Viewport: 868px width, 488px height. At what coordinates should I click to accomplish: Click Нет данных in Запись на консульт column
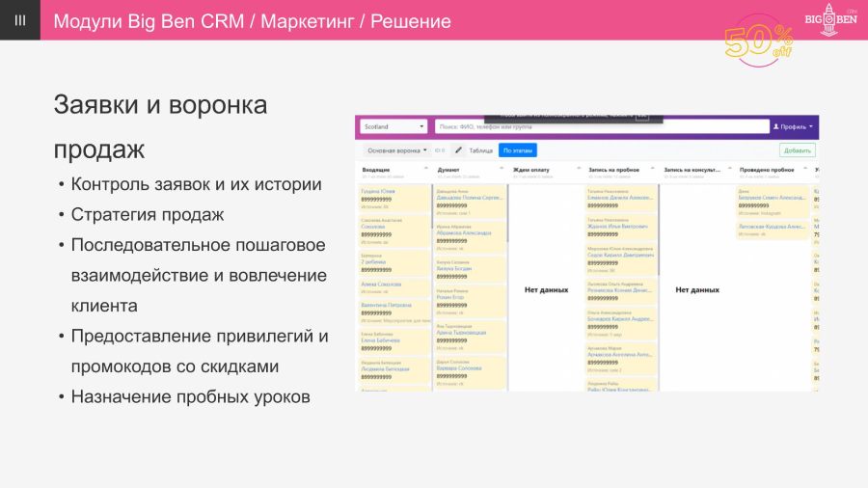697,290
